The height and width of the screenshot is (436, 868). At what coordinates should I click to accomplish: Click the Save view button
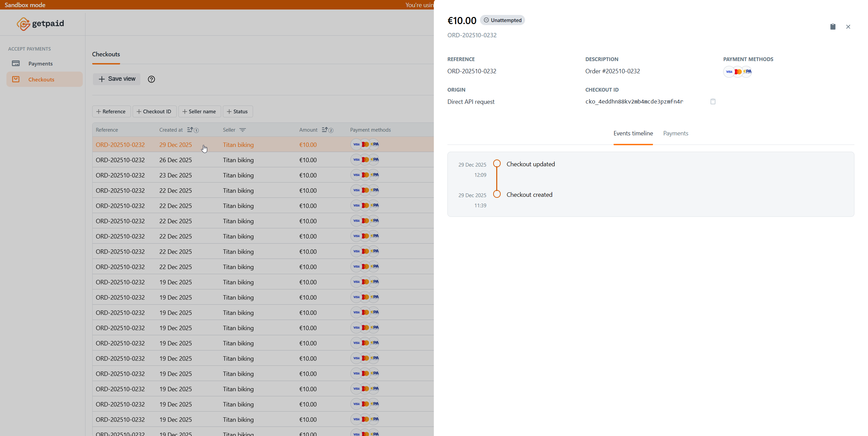(x=116, y=79)
